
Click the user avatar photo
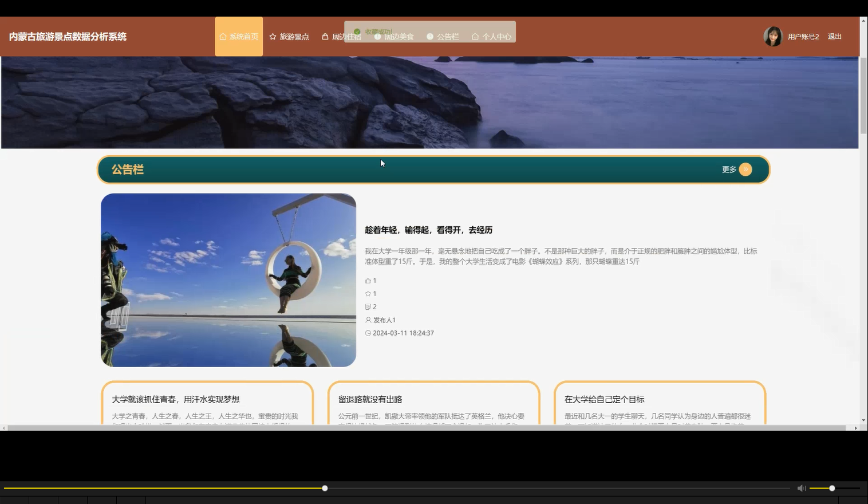coord(773,37)
